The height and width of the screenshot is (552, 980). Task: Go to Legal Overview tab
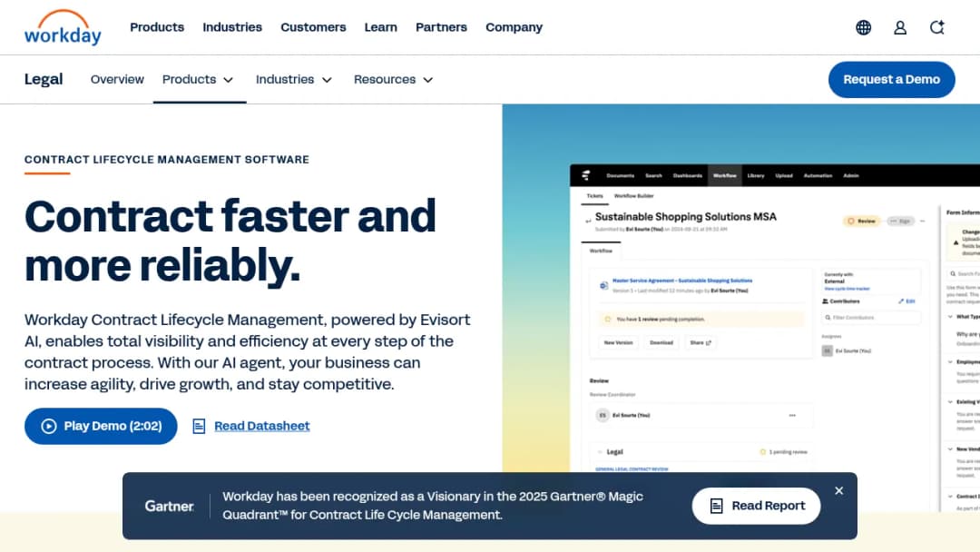coord(117,79)
